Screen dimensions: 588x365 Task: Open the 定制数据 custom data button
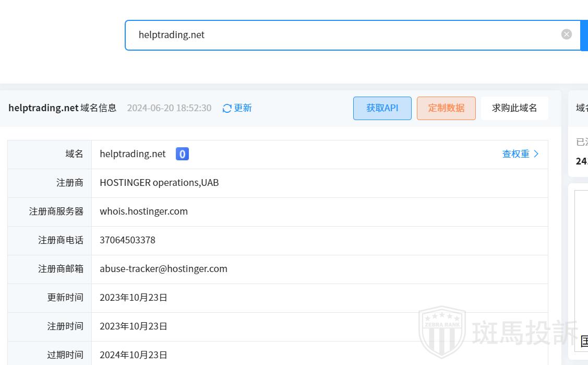click(x=446, y=108)
